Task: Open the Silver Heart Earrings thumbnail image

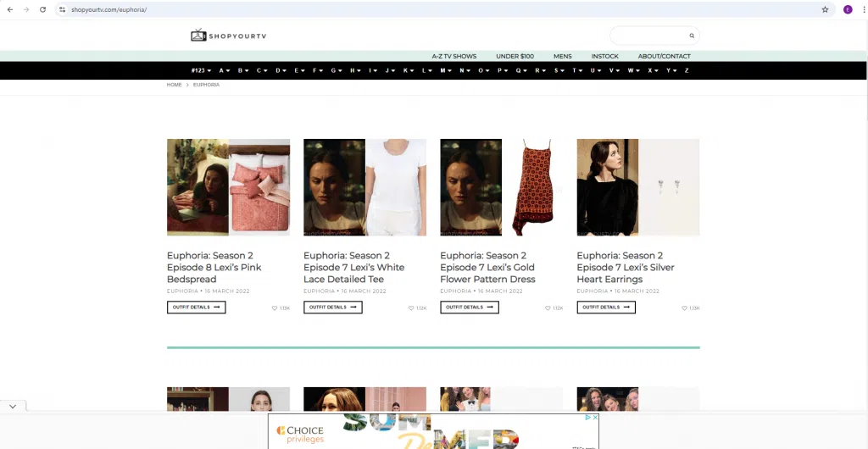Action: [638, 187]
